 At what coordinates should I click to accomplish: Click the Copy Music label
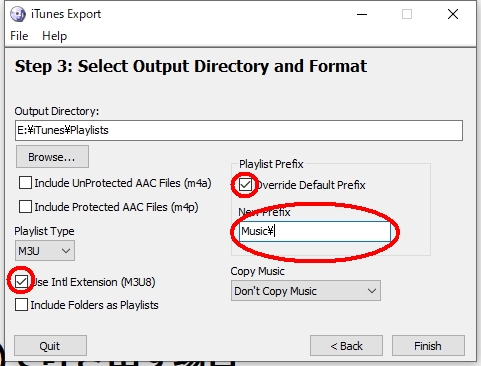tap(257, 271)
